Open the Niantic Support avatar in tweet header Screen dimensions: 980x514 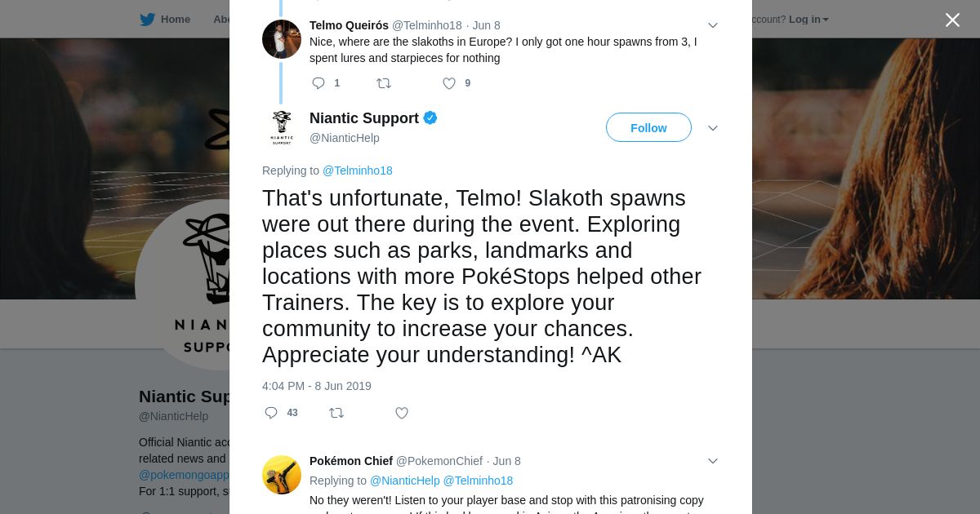coord(282,127)
